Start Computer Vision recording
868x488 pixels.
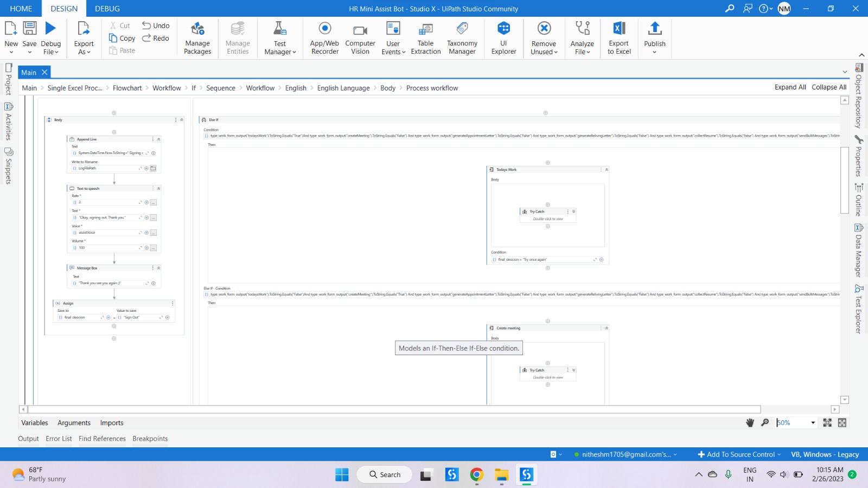pos(360,38)
